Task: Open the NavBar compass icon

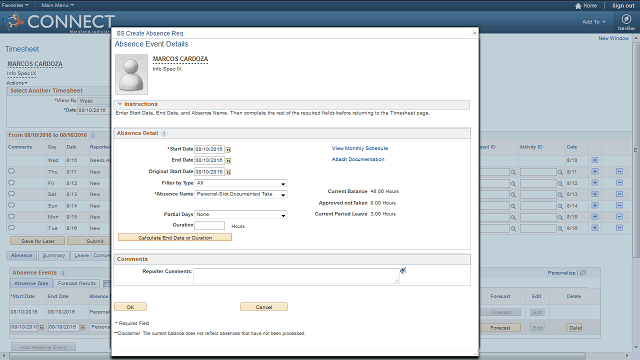Action: pyautogui.click(x=626, y=19)
